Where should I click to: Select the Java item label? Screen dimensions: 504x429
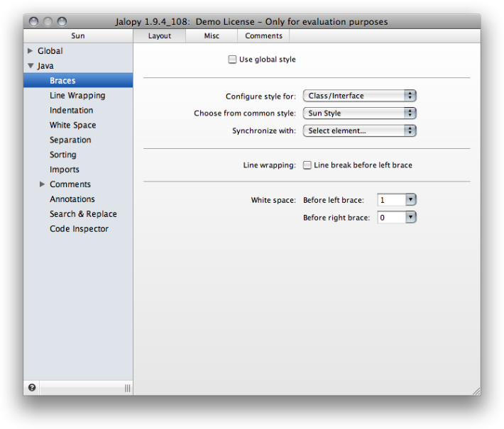[45, 66]
